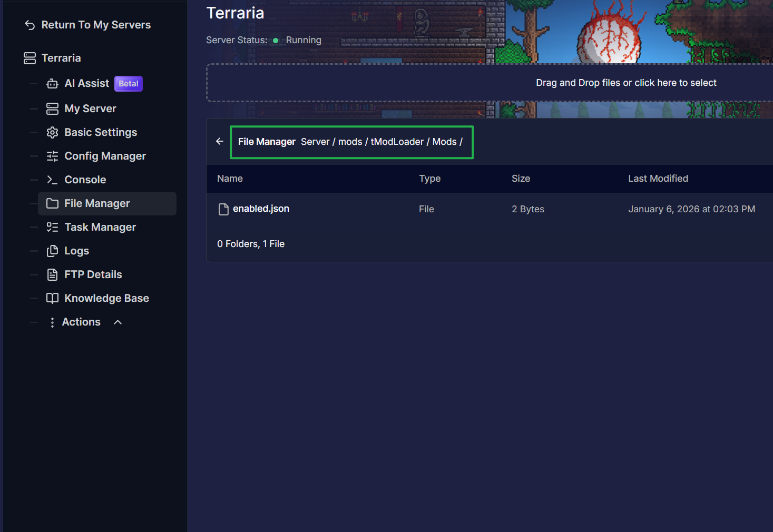
Task: Sort files by Last Modified column
Action: point(658,179)
